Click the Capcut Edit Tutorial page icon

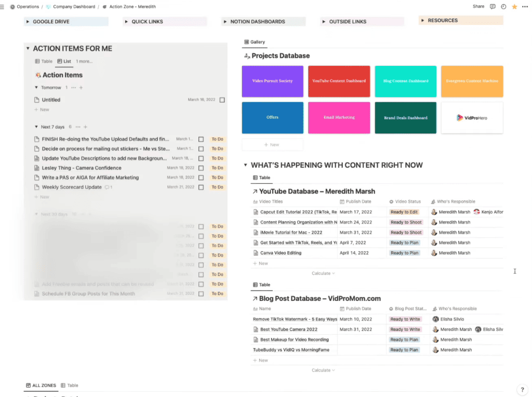click(x=256, y=212)
